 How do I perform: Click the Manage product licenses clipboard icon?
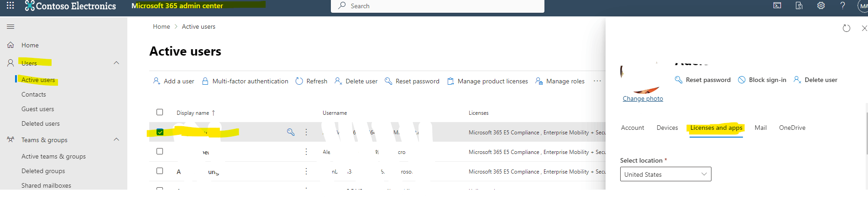coord(450,81)
